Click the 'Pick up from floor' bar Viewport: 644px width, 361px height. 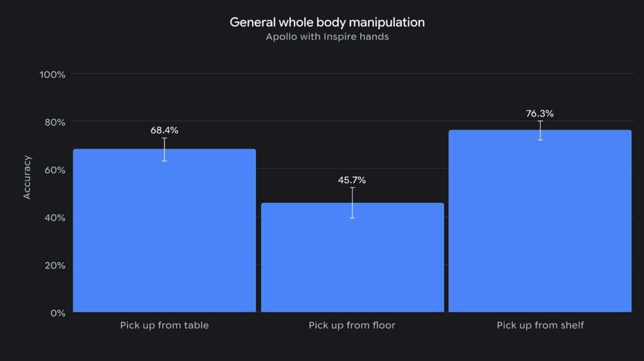pos(352,257)
